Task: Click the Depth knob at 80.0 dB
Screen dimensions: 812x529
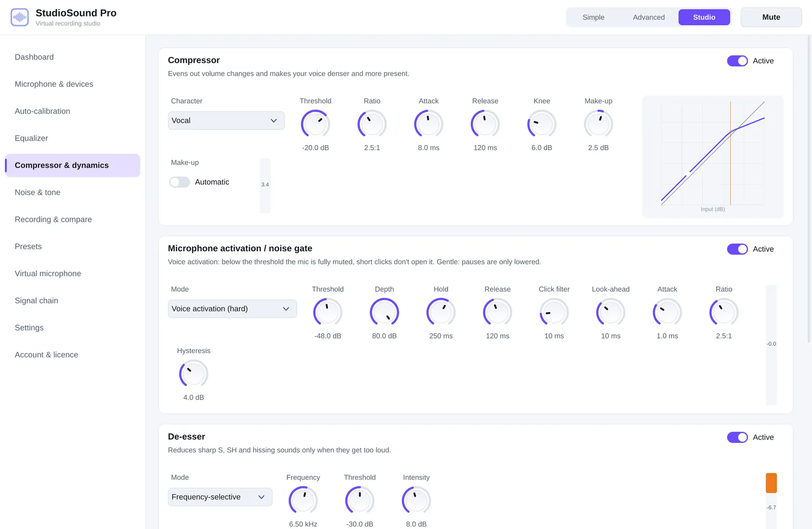Action: coord(384,313)
